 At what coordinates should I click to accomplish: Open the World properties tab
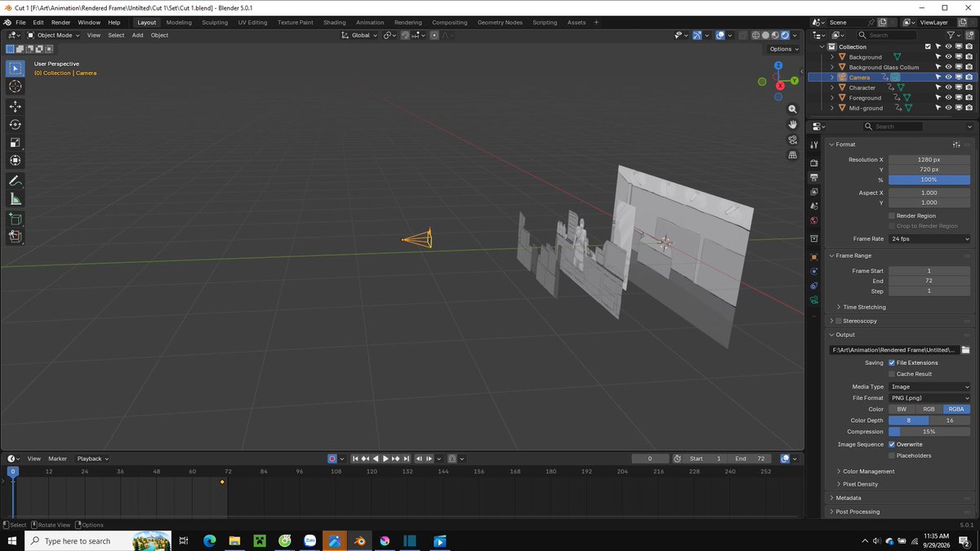pyautogui.click(x=814, y=221)
